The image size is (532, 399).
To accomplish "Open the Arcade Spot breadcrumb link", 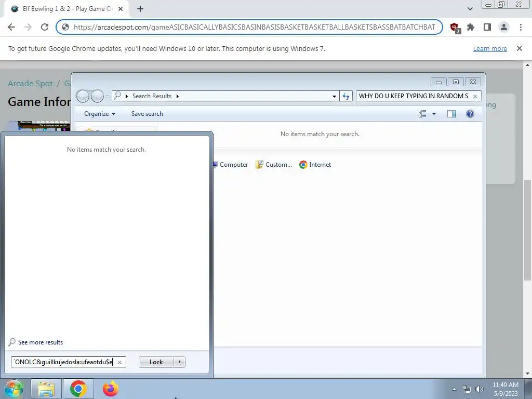I will tap(31, 84).
